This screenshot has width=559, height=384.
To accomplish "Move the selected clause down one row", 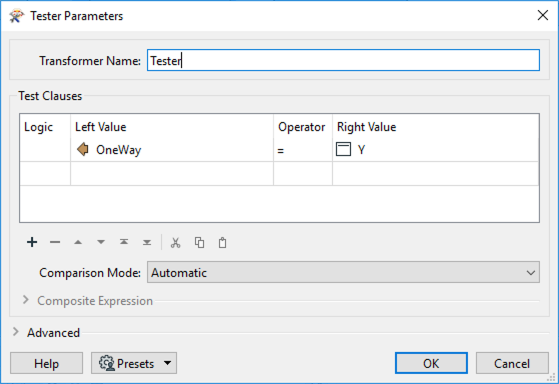I will [101, 242].
